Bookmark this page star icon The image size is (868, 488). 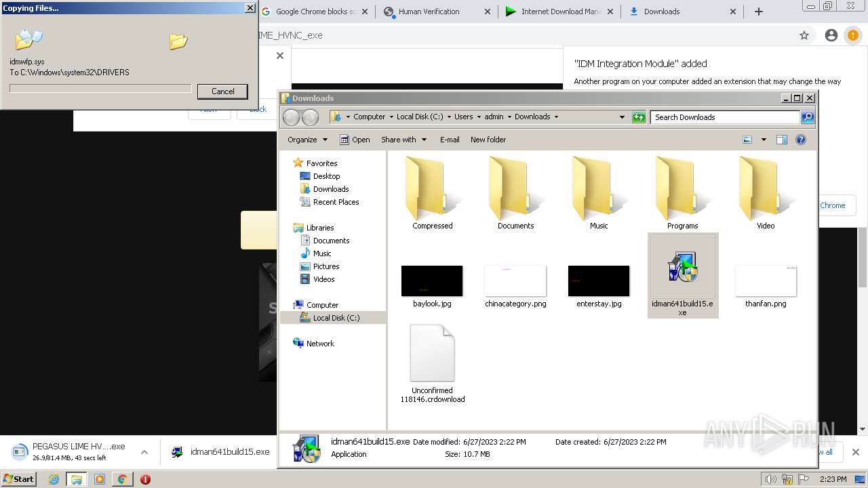click(804, 35)
